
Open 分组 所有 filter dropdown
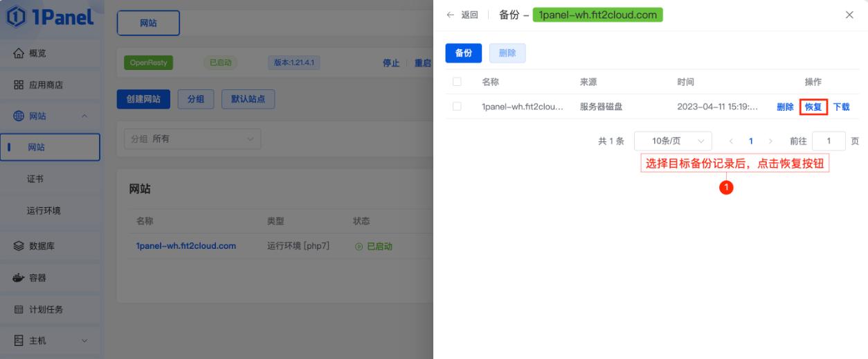(x=192, y=139)
